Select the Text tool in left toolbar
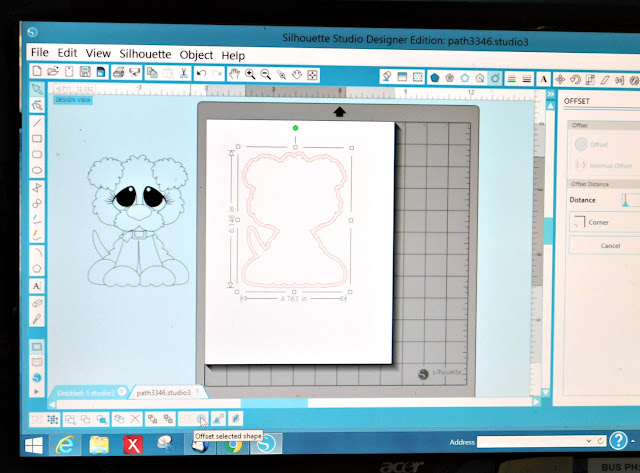 pos(36,286)
